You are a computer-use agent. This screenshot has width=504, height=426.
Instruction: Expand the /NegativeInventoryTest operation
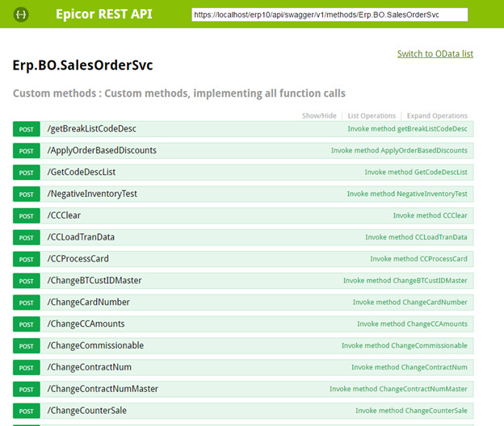(x=92, y=194)
